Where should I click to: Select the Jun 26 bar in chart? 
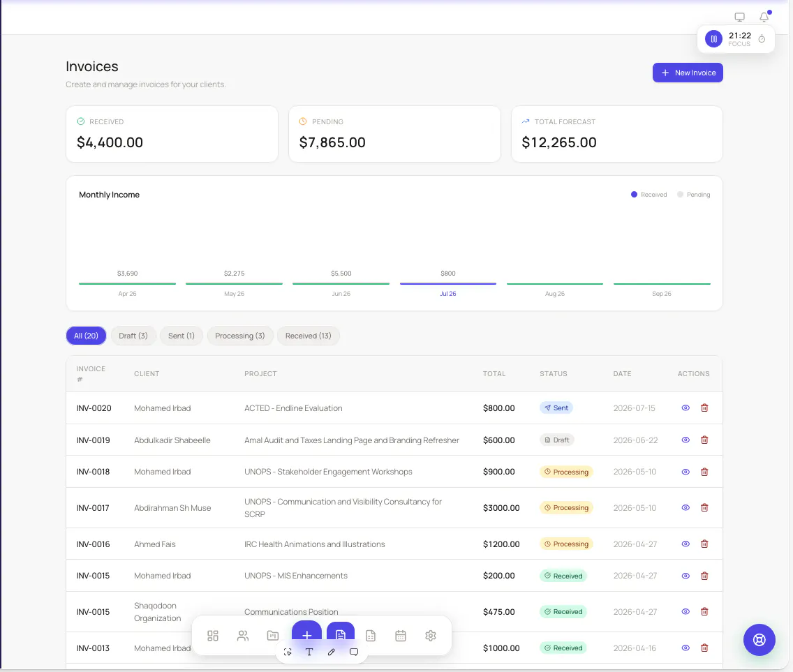(x=341, y=283)
